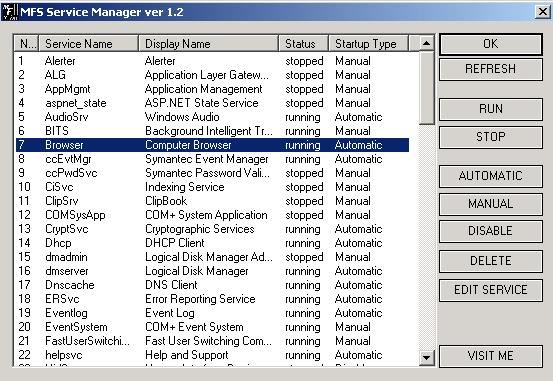Sort by the Status column header

pyautogui.click(x=304, y=44)
